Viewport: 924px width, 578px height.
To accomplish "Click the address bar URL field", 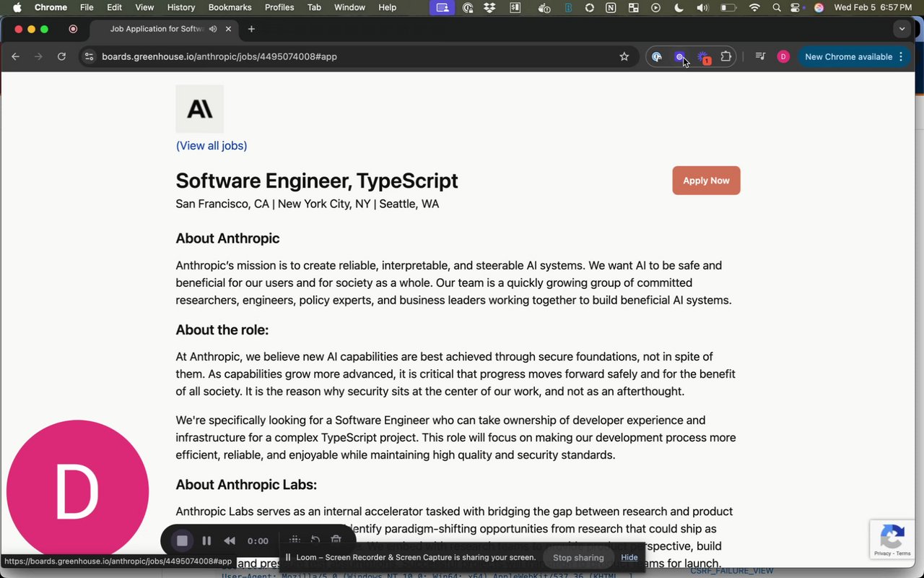I will (357, 56).
